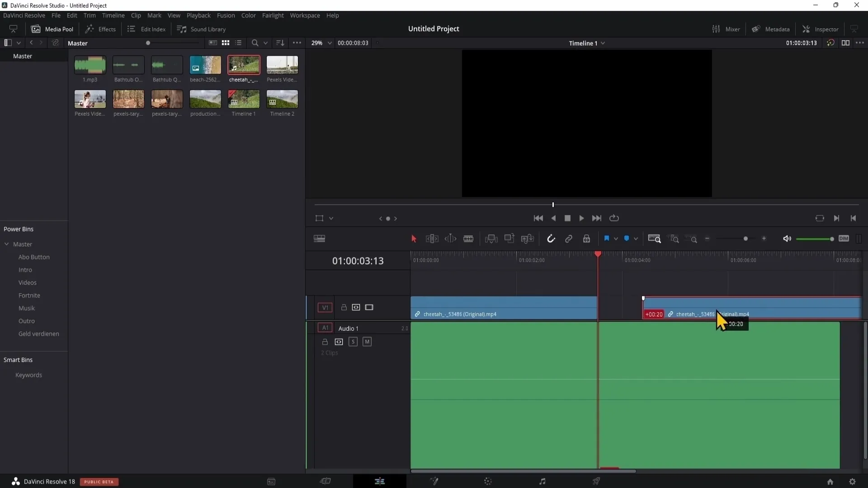Click the Linked Selection icon
The image size is (868, 488).
tap(569, 238)
